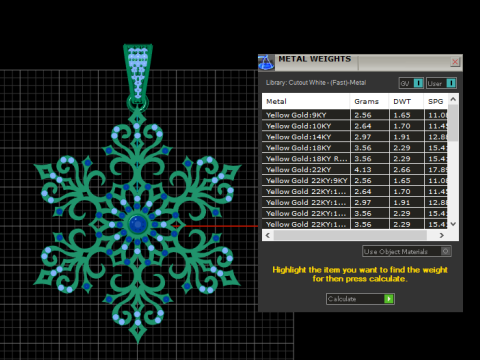
Task: Select the Yellow Gold:22KY row
Action: click(355, 170)
